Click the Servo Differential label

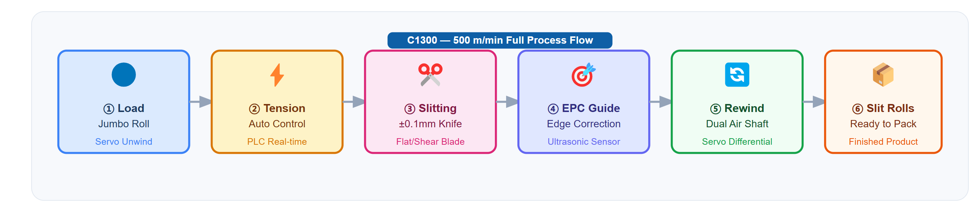tap(737, 141)
